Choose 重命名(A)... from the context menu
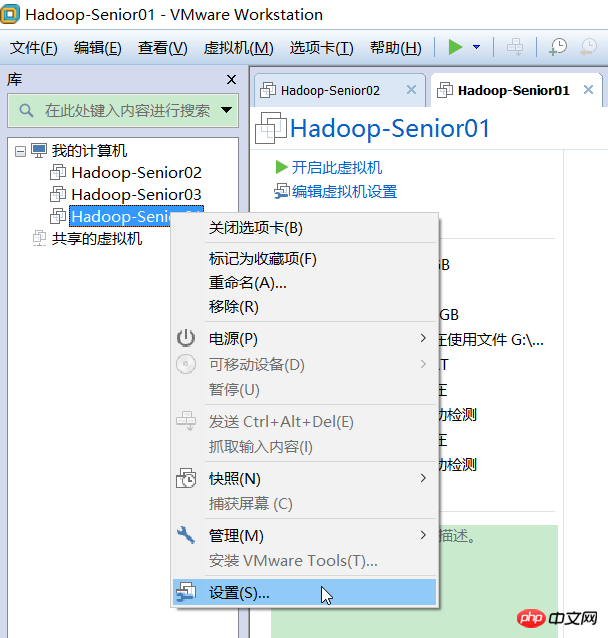 [x=304, y=283]
